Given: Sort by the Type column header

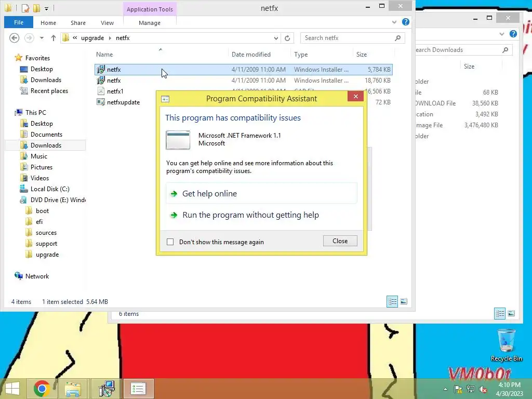Looking at the screenshot, I should click(301, 54).
